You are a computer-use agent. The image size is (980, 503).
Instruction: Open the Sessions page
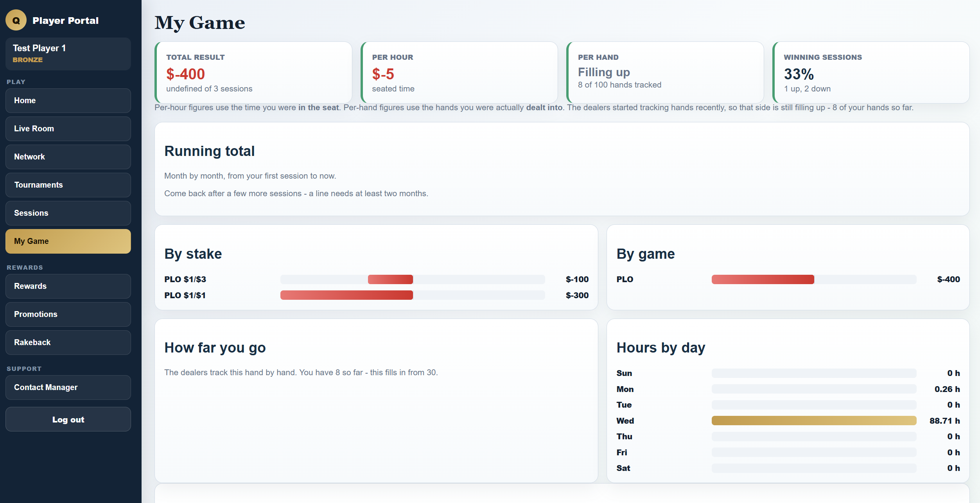coord(68,213)
